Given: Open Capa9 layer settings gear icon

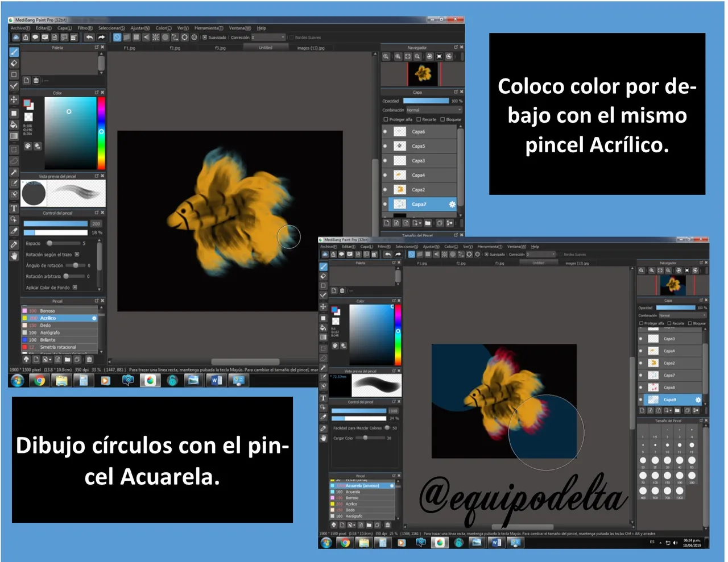Looking at the screenshot, I should point(698,400).
